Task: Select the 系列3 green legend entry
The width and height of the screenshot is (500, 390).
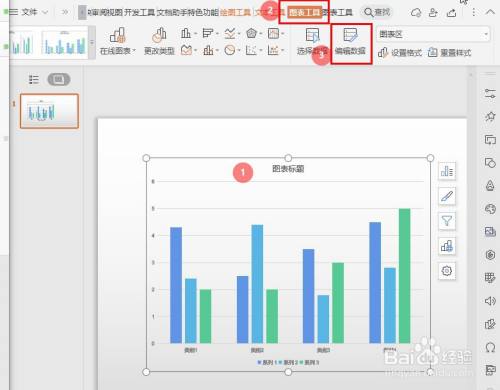Action: [310, 362]
